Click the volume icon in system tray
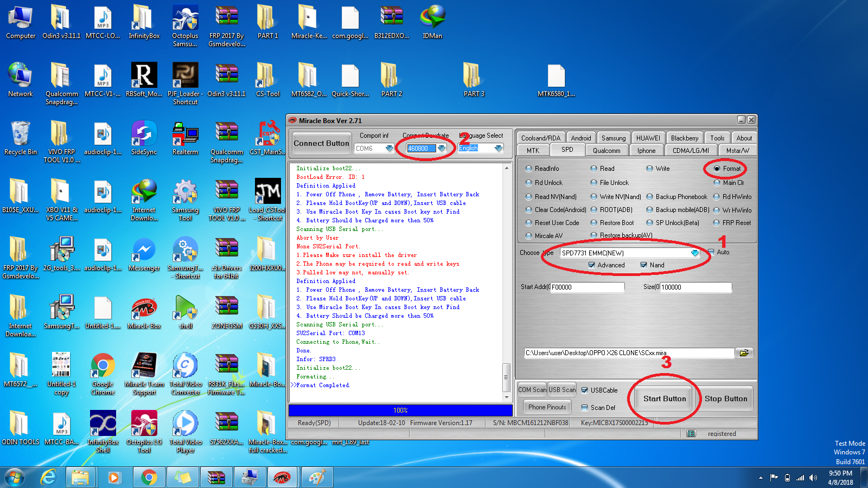The height and width of the screenshot is (488, 868). tap(813, 478)
